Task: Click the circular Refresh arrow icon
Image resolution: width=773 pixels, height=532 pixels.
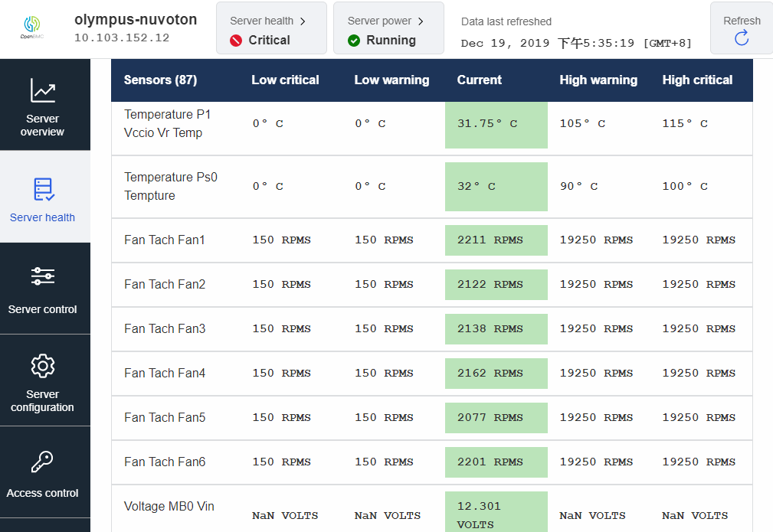Action: [x=742, y=38]
